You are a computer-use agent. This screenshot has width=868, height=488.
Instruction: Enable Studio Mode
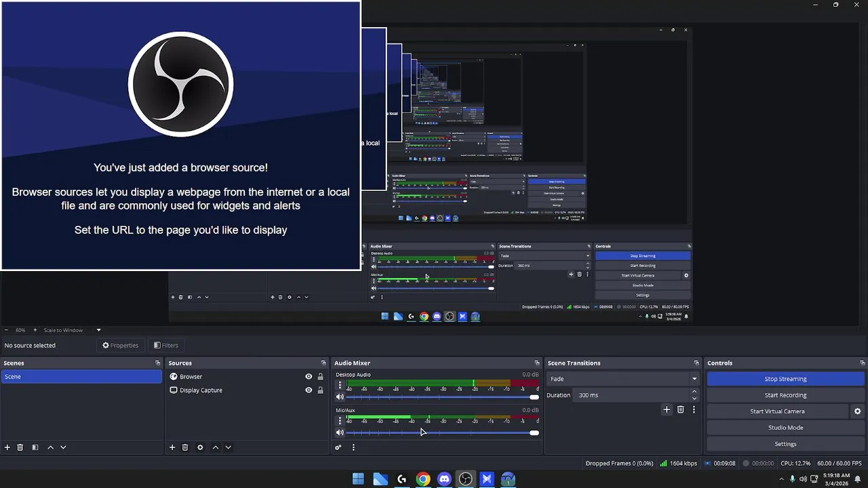click(x=785, y=428)
